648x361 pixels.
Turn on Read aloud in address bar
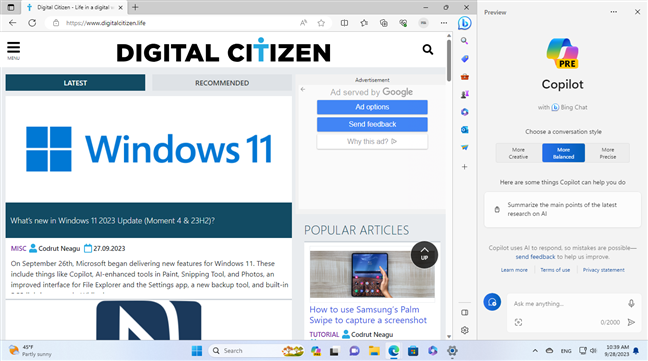(303, 23)
